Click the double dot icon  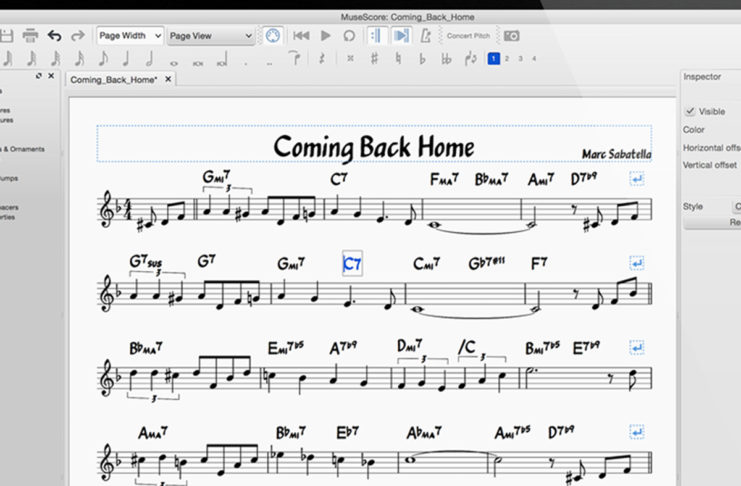tap(269, 63)
